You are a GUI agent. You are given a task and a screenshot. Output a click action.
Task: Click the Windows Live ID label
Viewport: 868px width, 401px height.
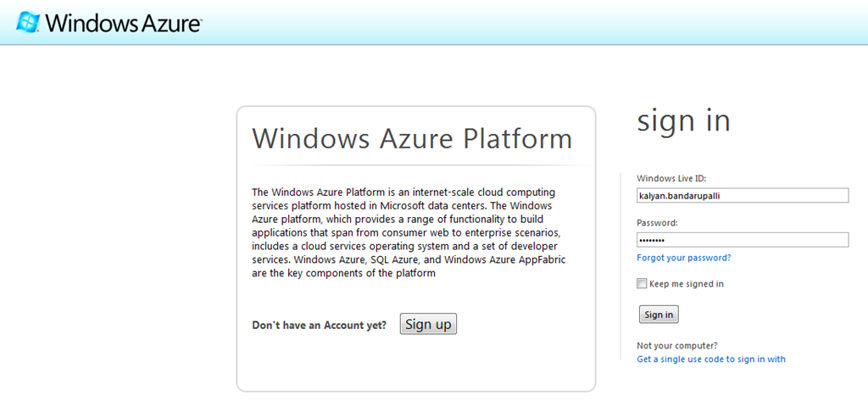pos(671,178)
